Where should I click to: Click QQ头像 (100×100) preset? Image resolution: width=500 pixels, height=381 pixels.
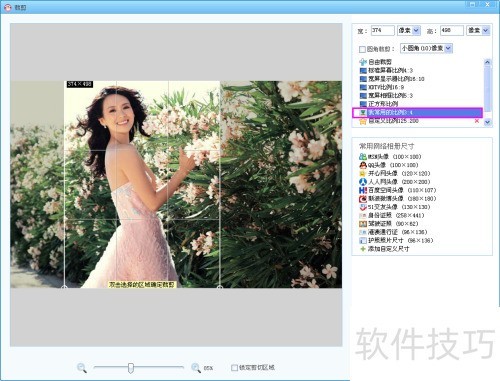[393, 165]
